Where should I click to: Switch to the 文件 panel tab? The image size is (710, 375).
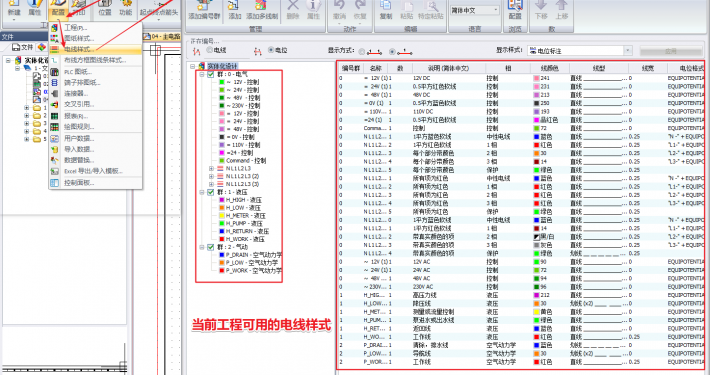click(x=23, y=47)
